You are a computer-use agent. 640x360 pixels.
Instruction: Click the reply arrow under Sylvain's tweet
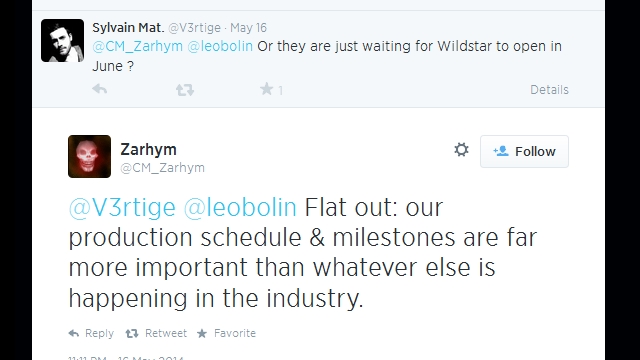pos(100,89)
